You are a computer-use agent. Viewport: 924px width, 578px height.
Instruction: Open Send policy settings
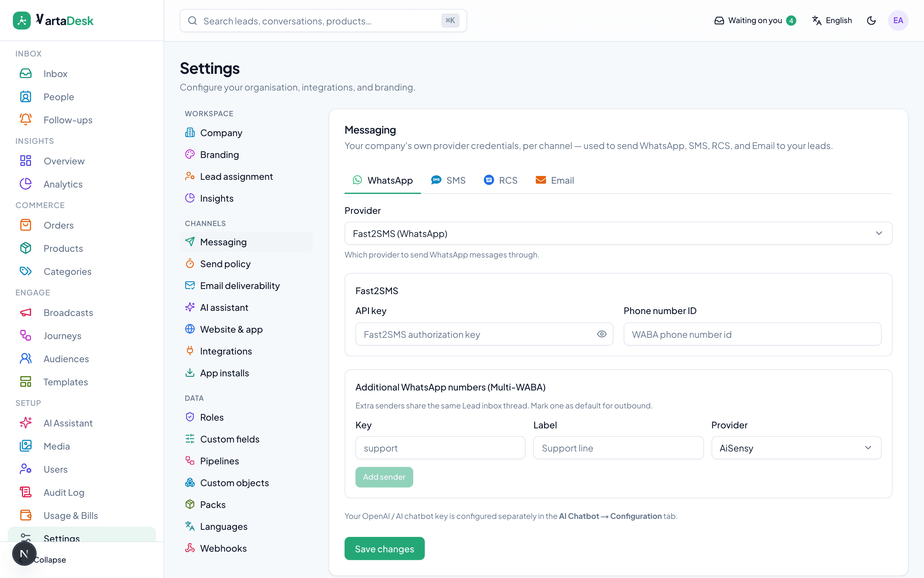point(246,264)
